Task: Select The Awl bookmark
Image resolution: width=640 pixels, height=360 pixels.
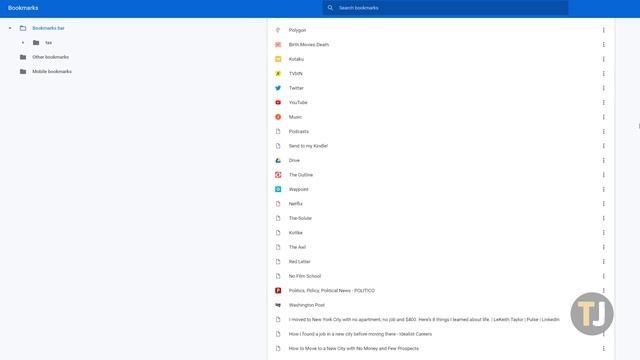Action: [x=297, y=247]
